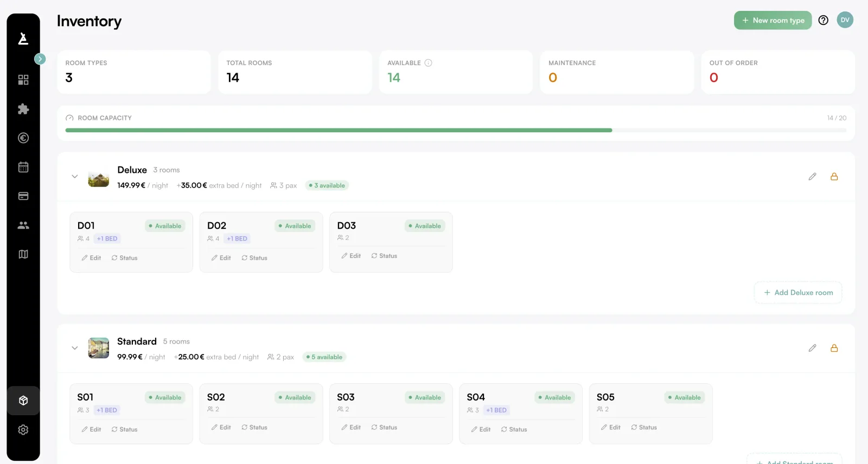Click the help question mark icon

[x=823, y=21]
